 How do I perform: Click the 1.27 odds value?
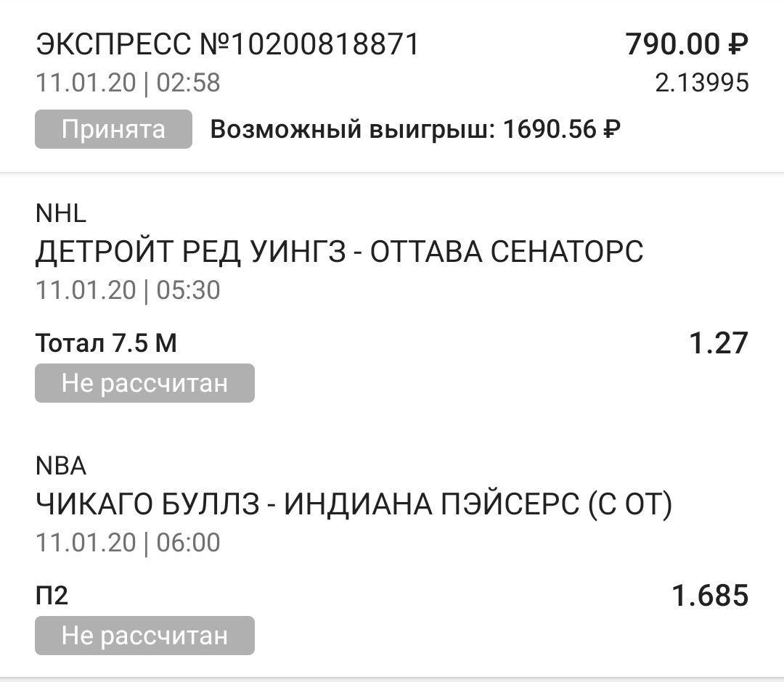(x=717, y=342)
